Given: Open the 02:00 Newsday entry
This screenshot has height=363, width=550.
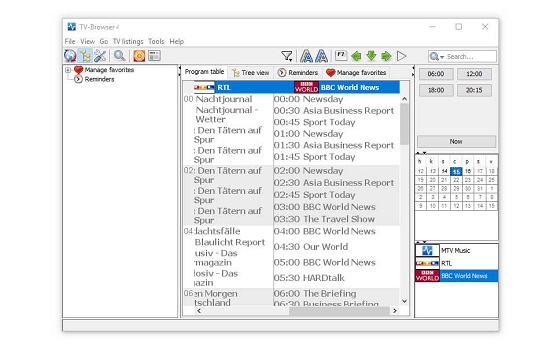Looking at the screenshot, I should pos(308,171).
